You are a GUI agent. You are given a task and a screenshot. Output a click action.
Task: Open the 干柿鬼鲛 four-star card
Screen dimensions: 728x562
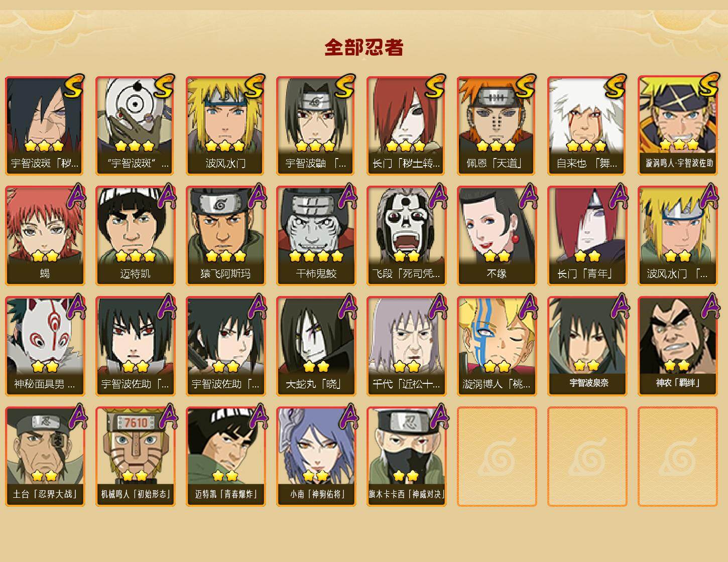click(316, 236)
